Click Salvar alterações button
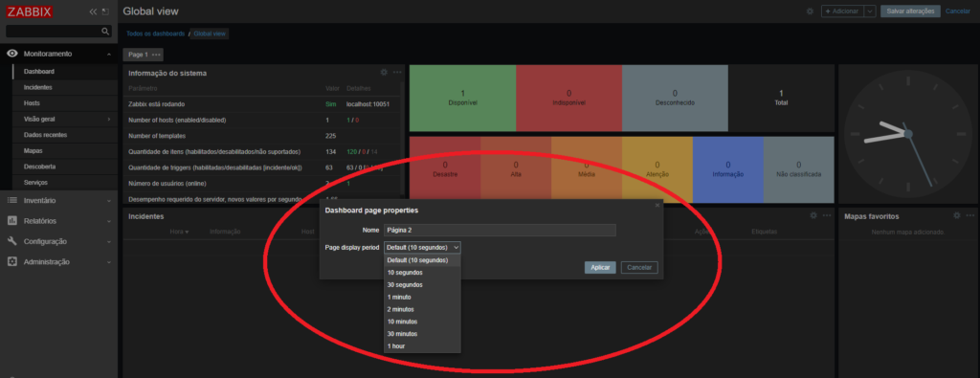The height and width of the screenshot is (378, 980). pos(910,11)
